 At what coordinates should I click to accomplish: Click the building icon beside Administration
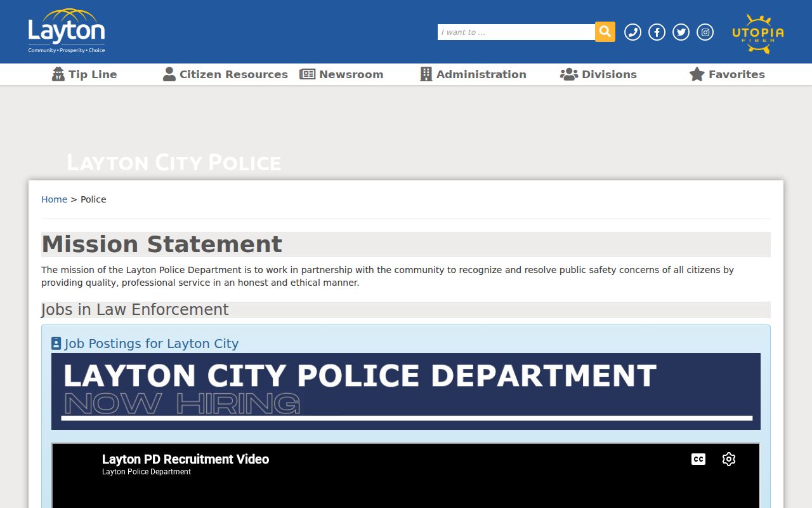pos(426,74)
